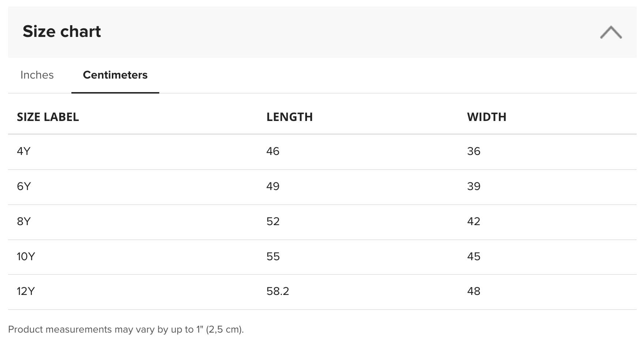Click the 46 length value for 4Y
Screen dimensions: 644x345
(x=273, y=151)
